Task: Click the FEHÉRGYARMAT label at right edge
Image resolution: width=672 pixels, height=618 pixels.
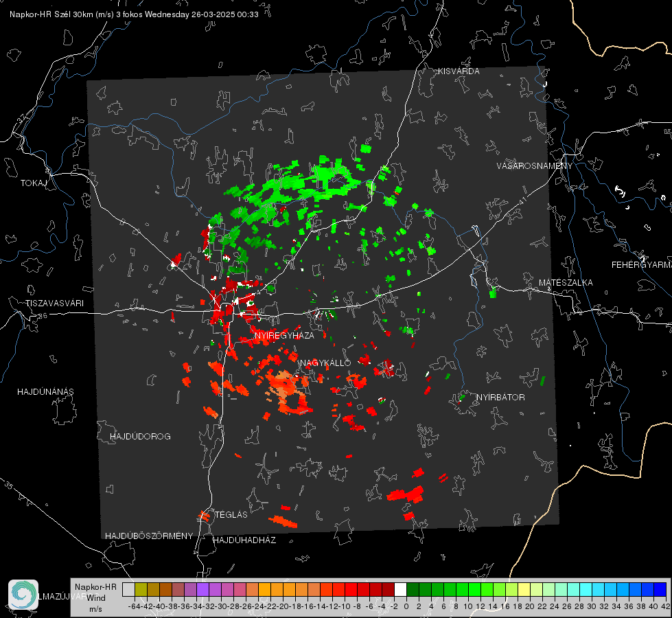Action: click(x=641, y=265)
